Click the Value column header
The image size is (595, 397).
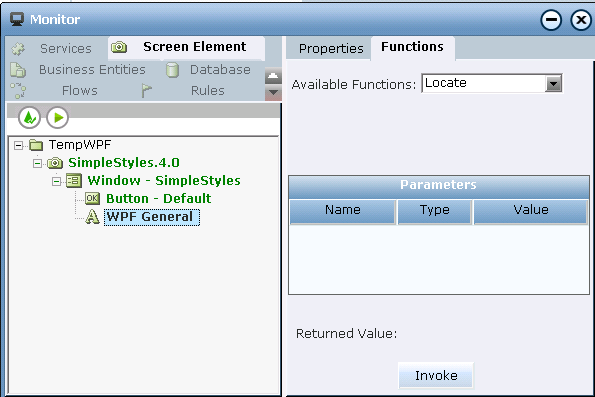coord(530,210)
